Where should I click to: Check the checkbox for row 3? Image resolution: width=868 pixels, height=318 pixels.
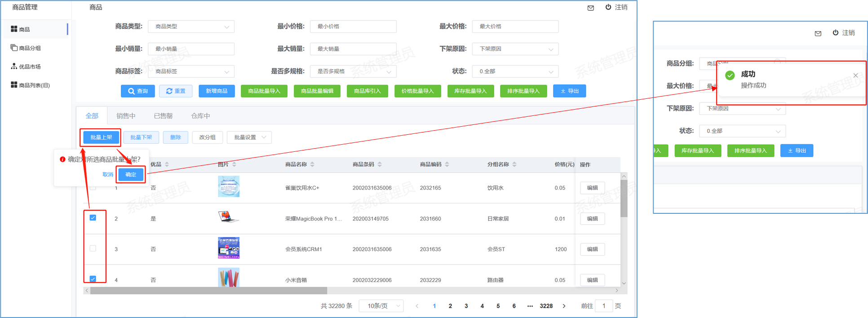(x=93, y=248)
